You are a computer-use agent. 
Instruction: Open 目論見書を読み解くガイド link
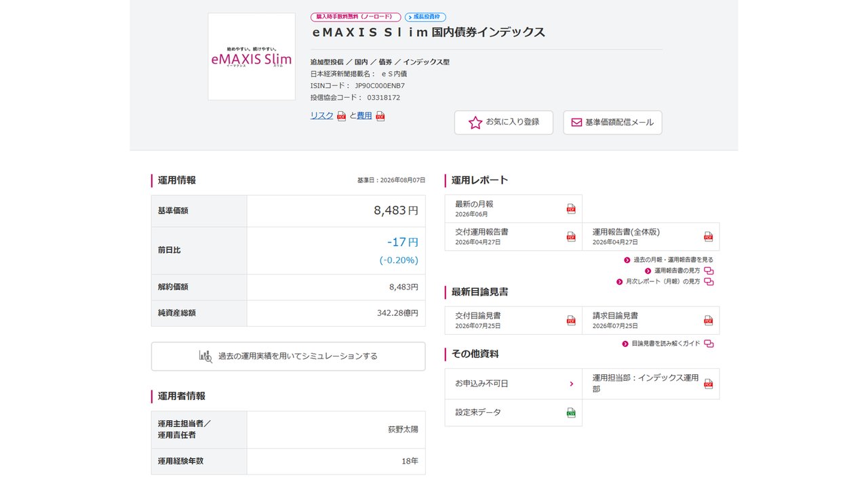665,344
